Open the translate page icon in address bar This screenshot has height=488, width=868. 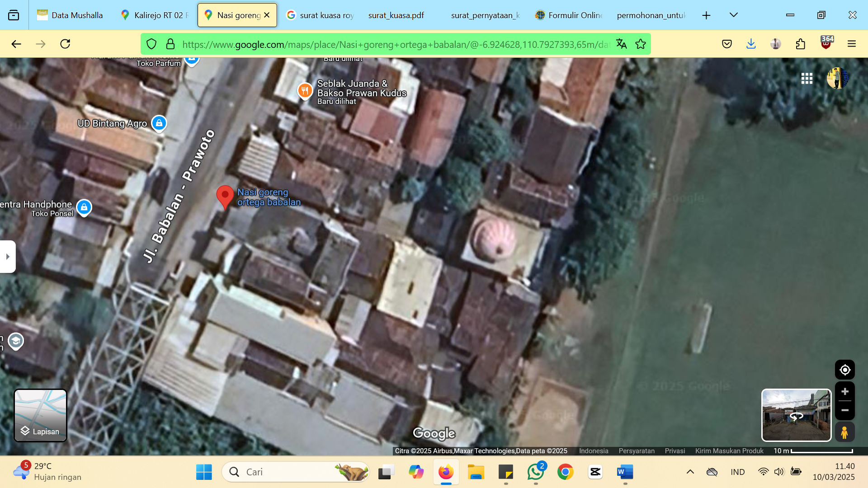(x=621, y=44)
